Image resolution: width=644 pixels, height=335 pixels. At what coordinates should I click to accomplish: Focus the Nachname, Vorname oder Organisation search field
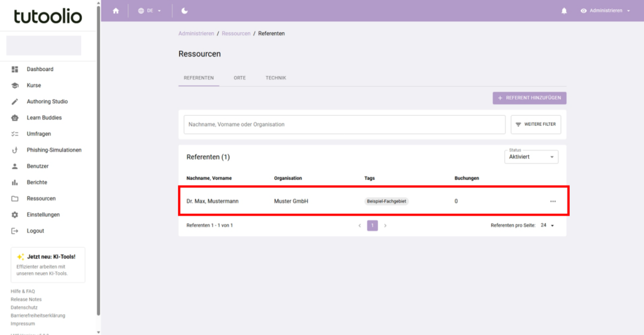(x=344, y=124)
